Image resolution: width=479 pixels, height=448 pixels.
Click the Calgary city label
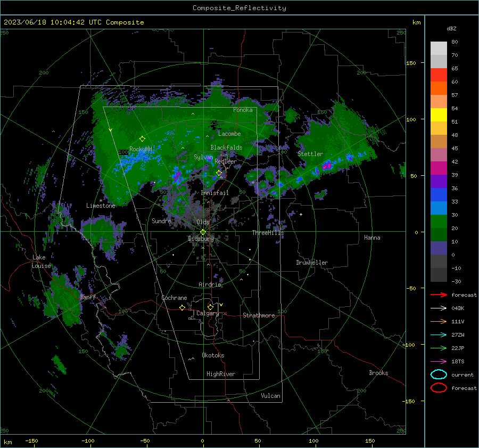208,313
